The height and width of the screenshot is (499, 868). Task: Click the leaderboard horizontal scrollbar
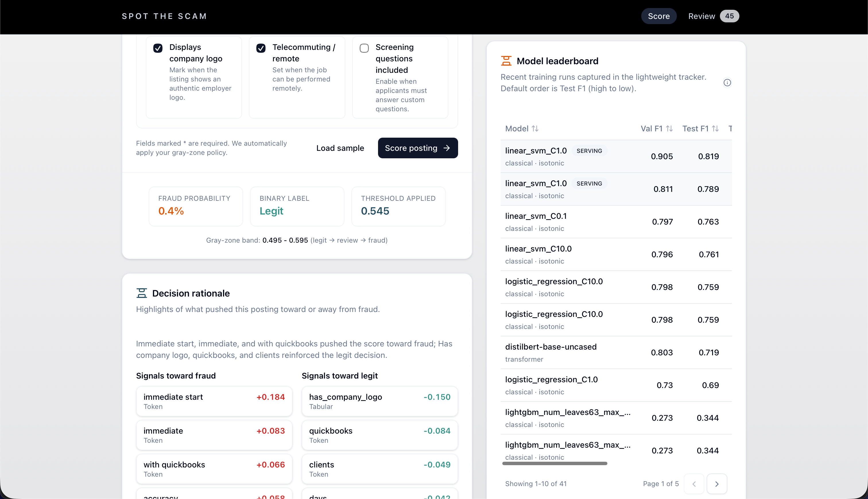555,463
